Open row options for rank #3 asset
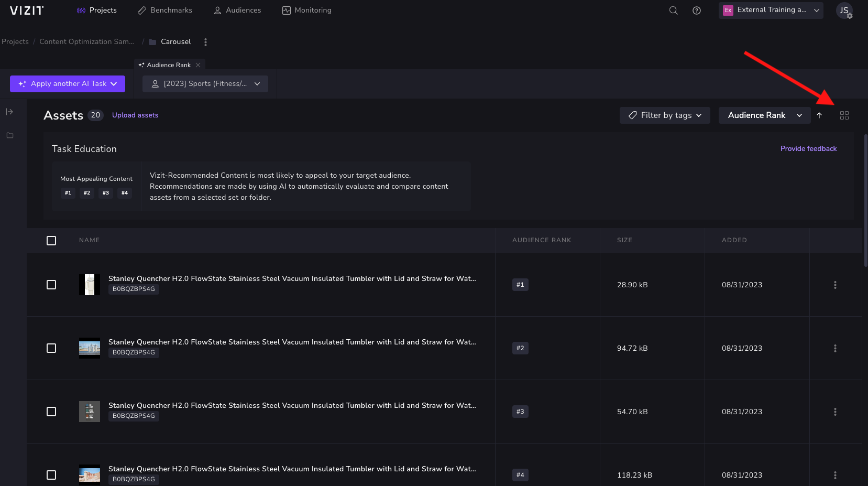 (x=835, y=412)
